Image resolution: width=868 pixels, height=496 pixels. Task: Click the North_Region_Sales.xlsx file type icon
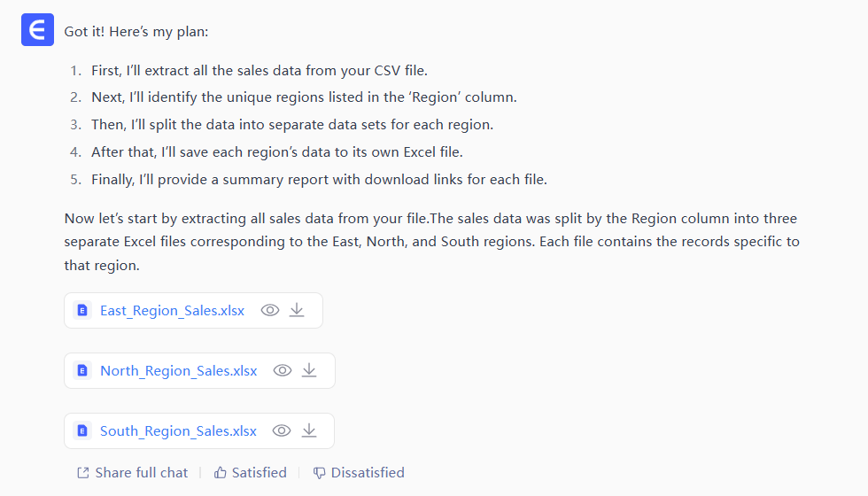coord(82,370)
